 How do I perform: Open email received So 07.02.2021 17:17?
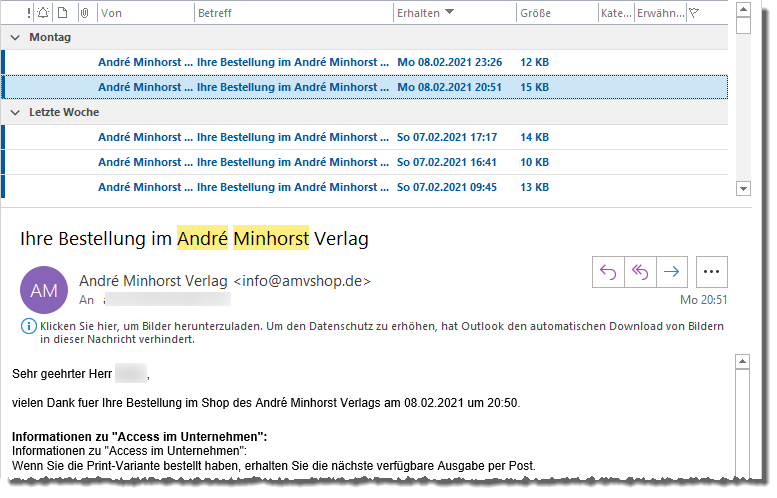[365, 137]
